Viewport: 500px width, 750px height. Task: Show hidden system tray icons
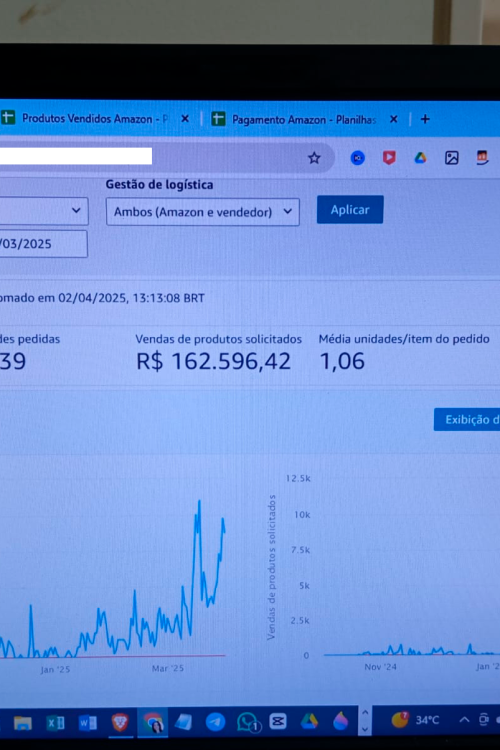pos(464,719)
